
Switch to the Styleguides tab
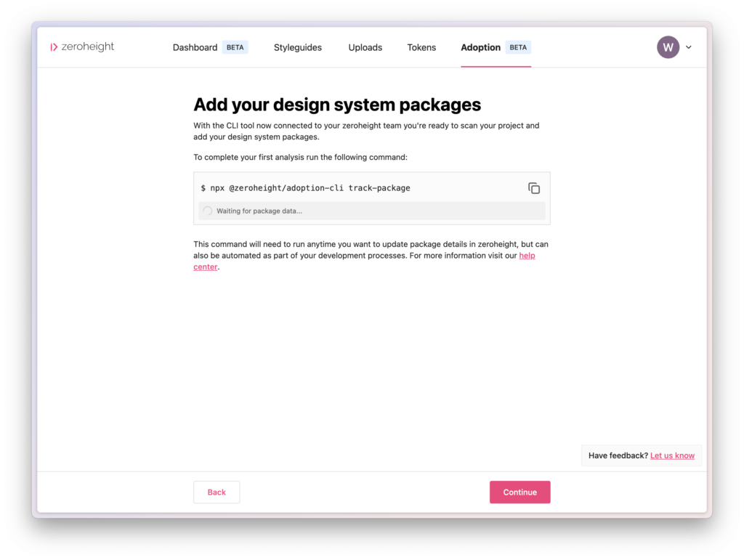click(297, 47)
